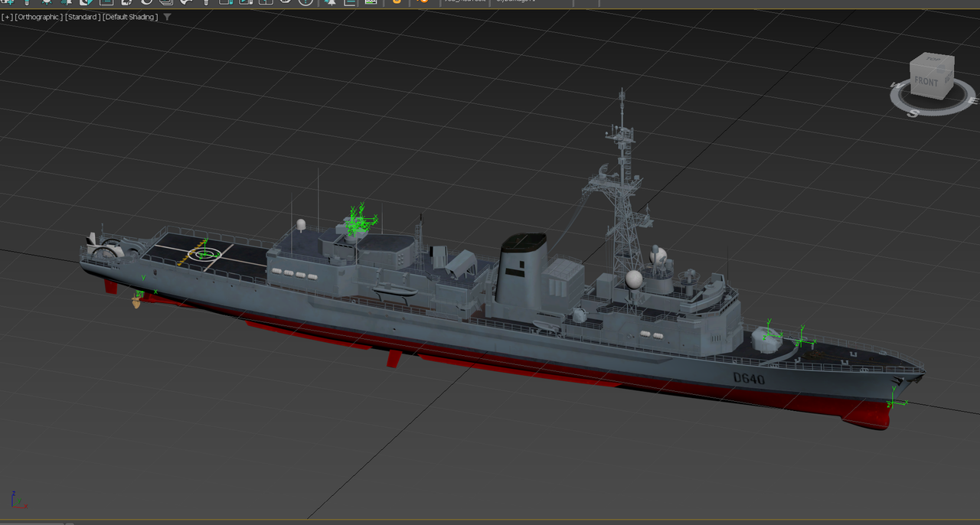Click the E marker on the ViewCube compass
Image resolution: width=980 pixels, height=525 pixels.
(x=972, y=100)
